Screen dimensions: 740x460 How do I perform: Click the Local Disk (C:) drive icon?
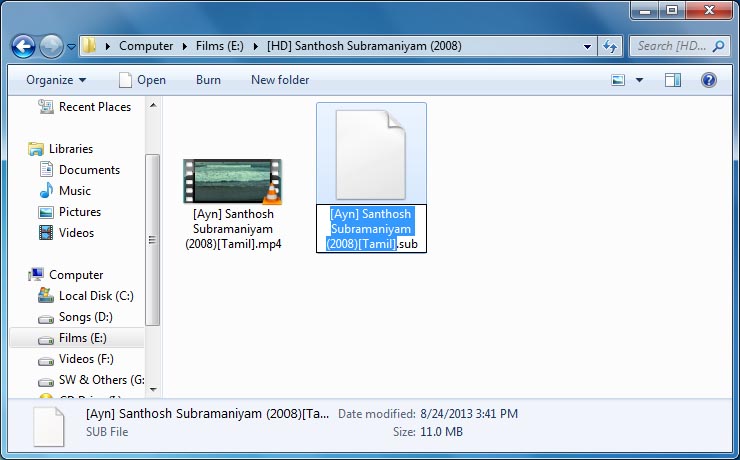point(46,295)
